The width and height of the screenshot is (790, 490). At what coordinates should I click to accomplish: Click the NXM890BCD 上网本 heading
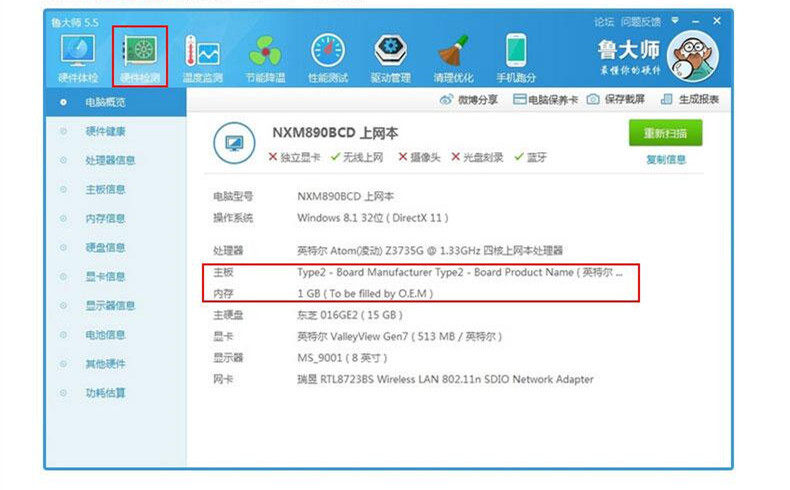(x=335, y=133)
